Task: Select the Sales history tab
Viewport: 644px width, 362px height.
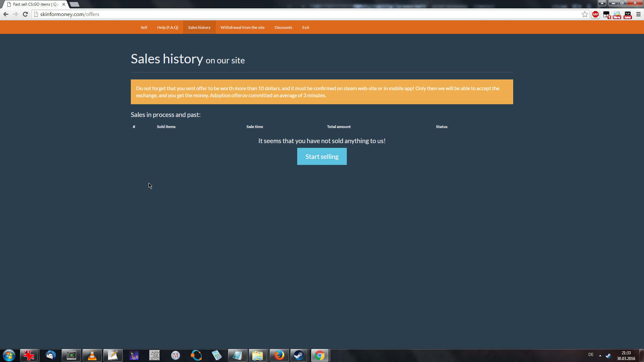Action: pyautogui.click(x=199, y=27)
